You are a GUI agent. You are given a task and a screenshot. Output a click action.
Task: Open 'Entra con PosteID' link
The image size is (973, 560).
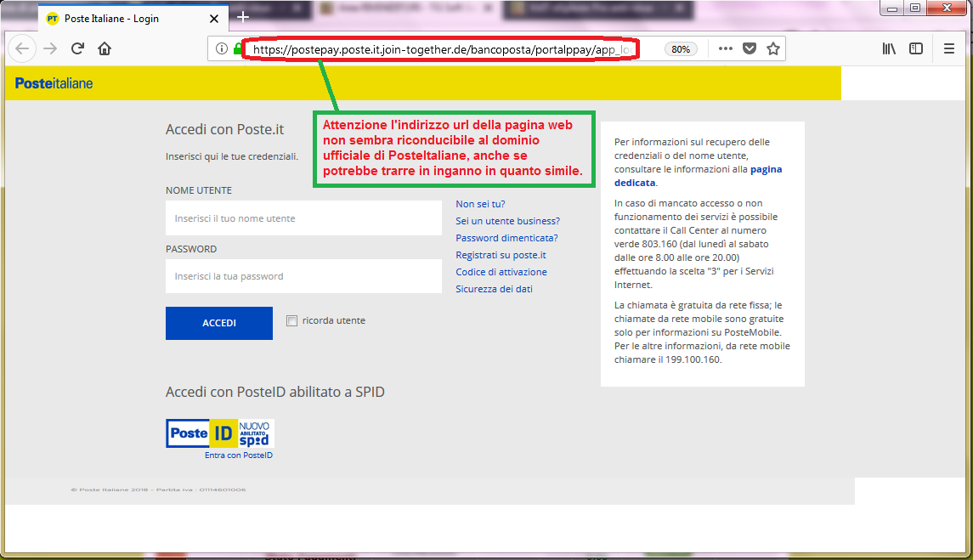coord(238,455)
